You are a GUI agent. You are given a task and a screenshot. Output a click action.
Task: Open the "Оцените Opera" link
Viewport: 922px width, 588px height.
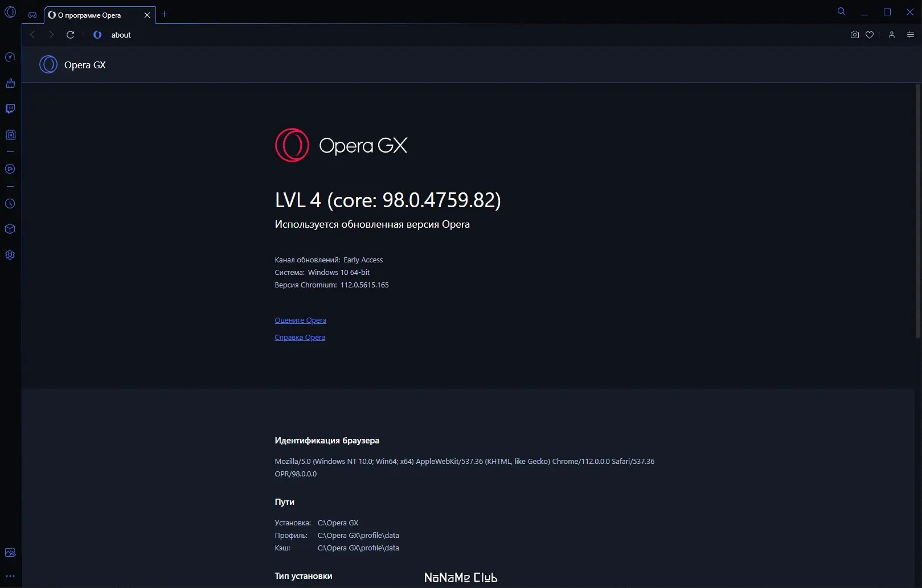coord(300,320)
